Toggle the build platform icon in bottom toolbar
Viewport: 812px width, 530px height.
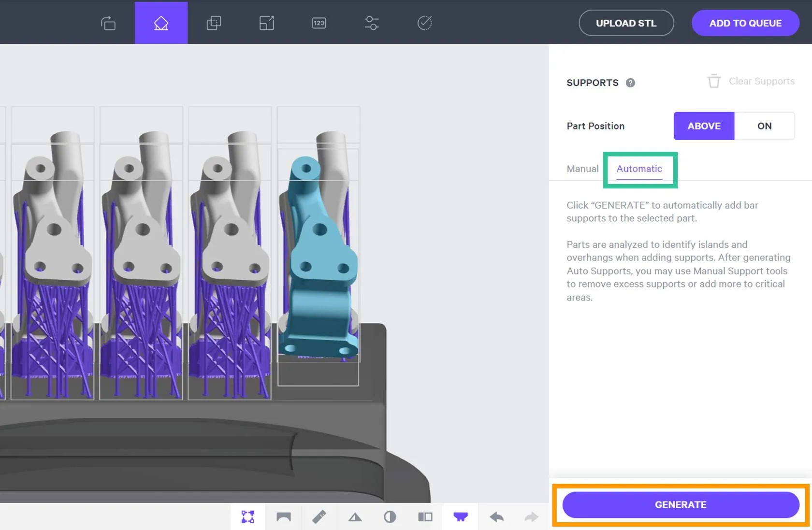[461, 517]
